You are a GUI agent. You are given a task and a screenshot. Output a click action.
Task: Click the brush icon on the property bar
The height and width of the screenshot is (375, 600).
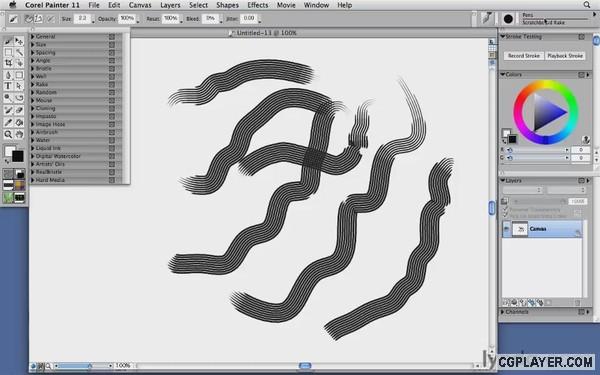point(13,18)
